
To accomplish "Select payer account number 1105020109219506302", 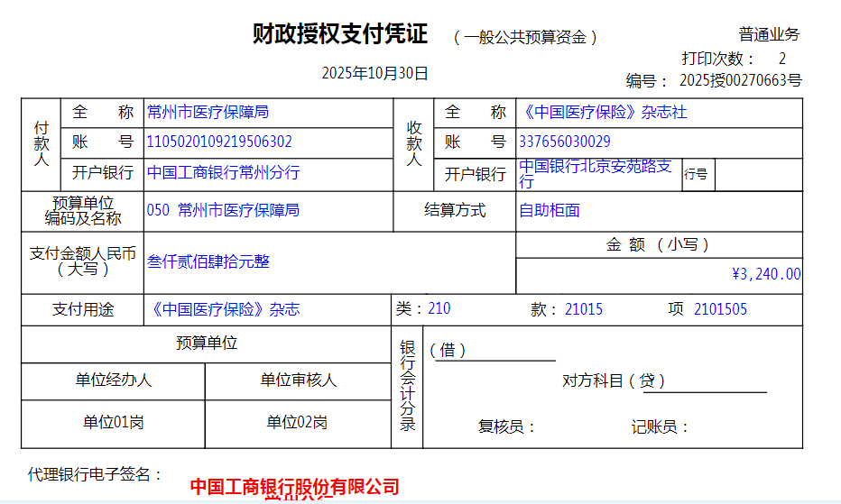I will pyautogui.click(x=219, y=142).
